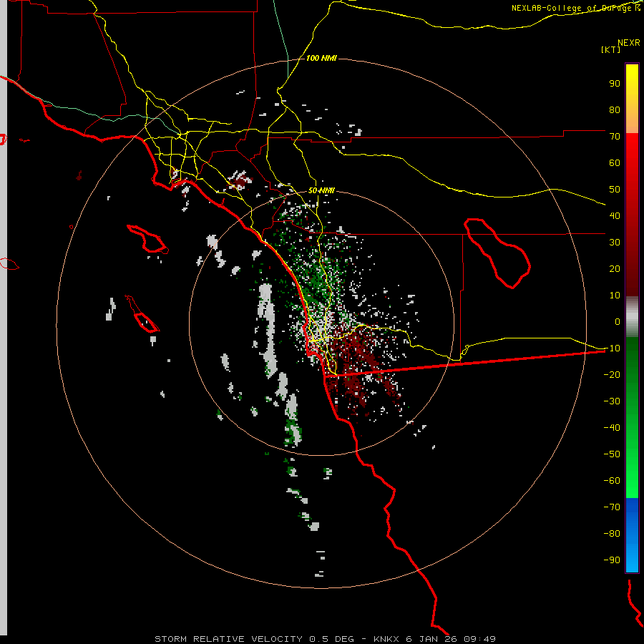Click the "100 NMI" range ring label
The image size is (644, 644).
click(x=321, y=59)
